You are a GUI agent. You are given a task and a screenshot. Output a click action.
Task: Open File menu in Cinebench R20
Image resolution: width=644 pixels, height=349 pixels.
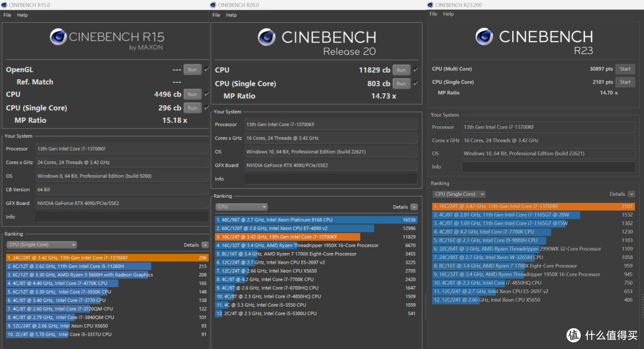[216, 15]
